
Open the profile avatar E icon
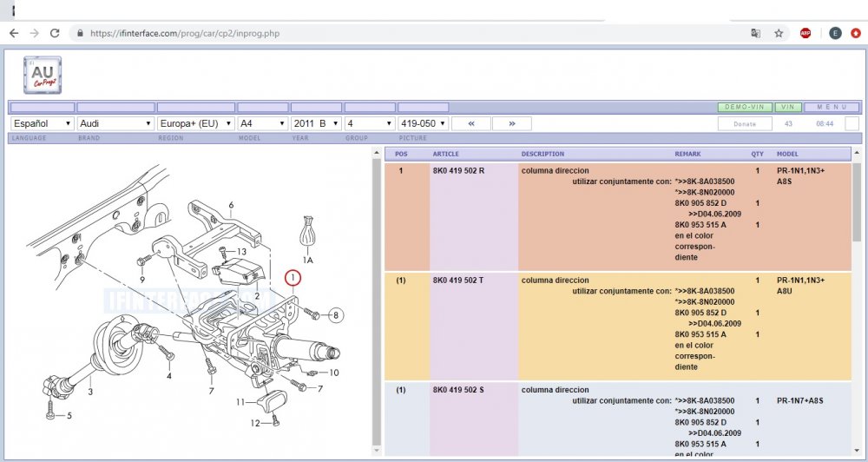pyautogui.click(x=835, y=33)
